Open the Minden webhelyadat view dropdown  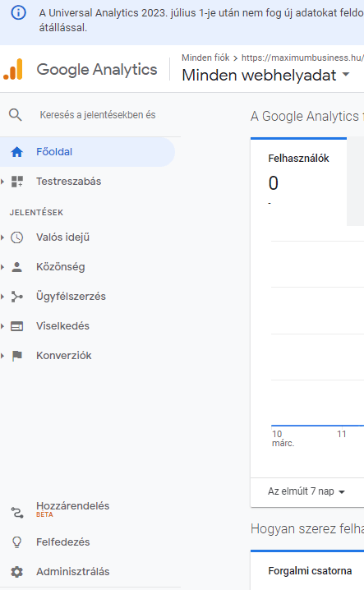[x=265, y=75]
